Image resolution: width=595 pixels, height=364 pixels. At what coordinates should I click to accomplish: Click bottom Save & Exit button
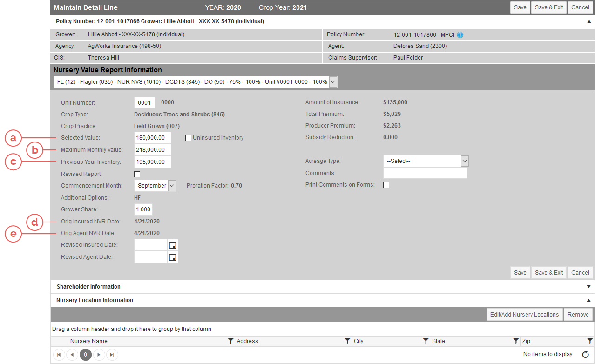pos(549,273)
